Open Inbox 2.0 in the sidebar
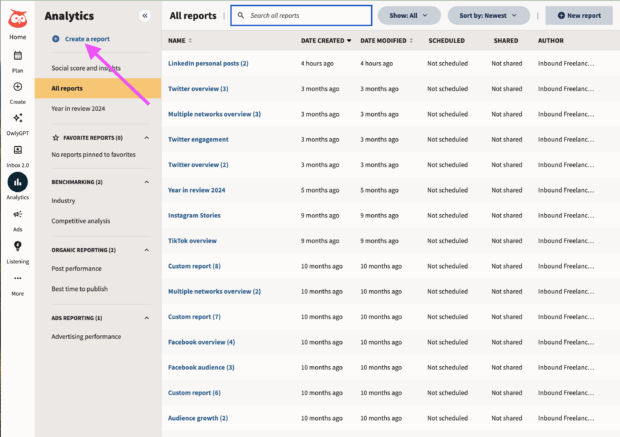This screenshot has height=437, width=620. coord(17,150)
